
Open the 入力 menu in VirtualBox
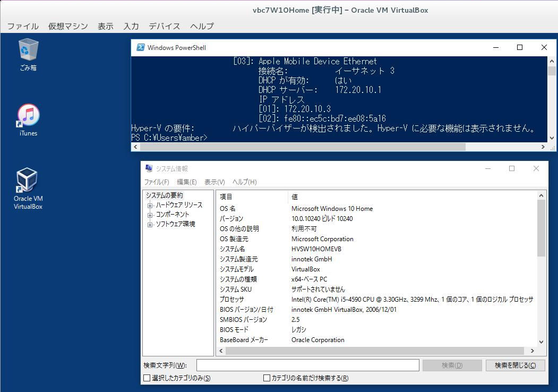click(x=131, y=26)
